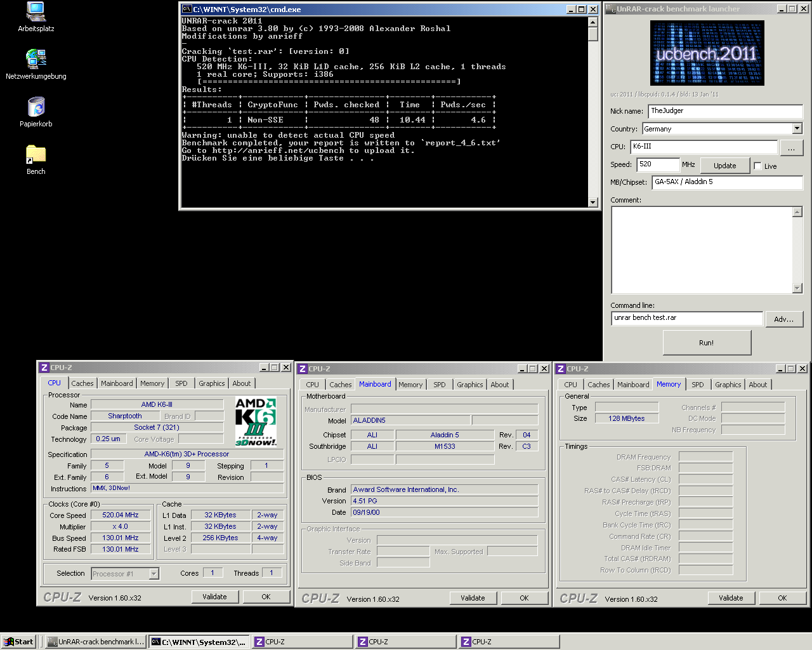Click the Code Name value Sharptooth
The image size is (812, 650).
(x=125, y=416)
